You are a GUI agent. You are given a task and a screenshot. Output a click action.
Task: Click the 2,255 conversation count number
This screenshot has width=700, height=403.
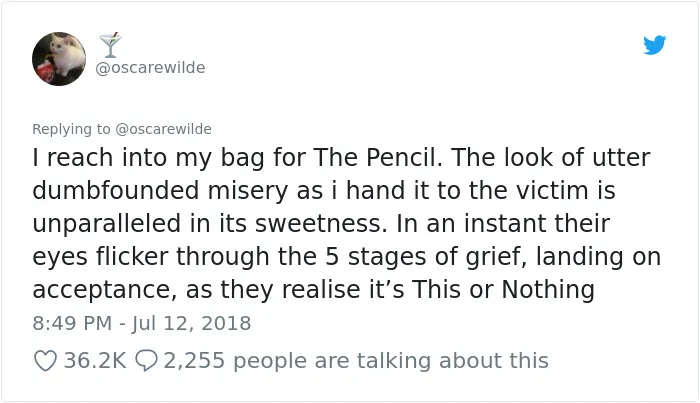click(x=194, y=361)
